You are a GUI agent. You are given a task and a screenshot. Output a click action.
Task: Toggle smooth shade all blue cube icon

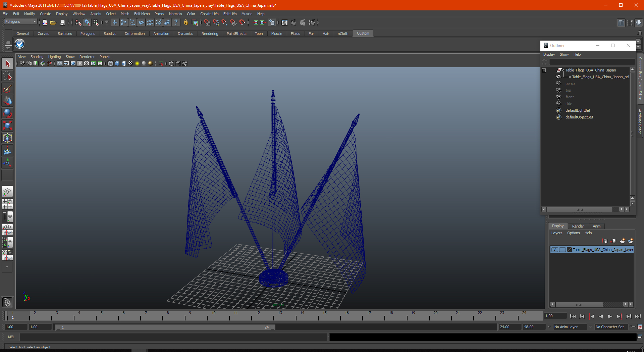[117, 63]
